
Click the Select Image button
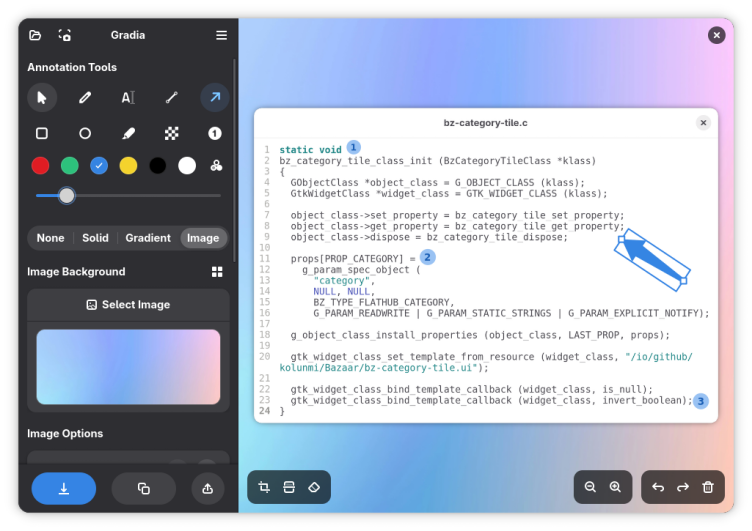(x=128, y=305)
